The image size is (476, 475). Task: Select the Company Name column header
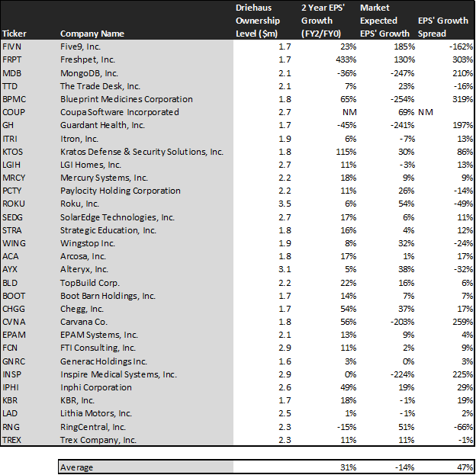(x=92, y=34)
